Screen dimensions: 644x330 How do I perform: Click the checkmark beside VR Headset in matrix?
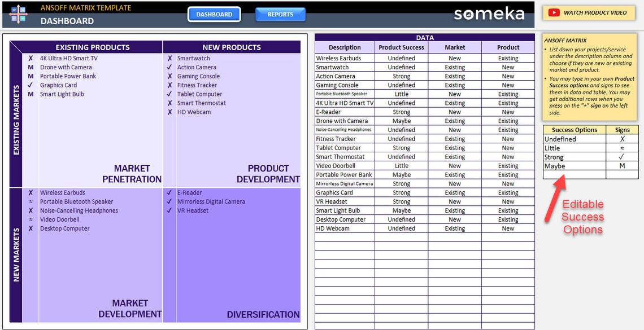pyautogui.click(x=169, y=211)
